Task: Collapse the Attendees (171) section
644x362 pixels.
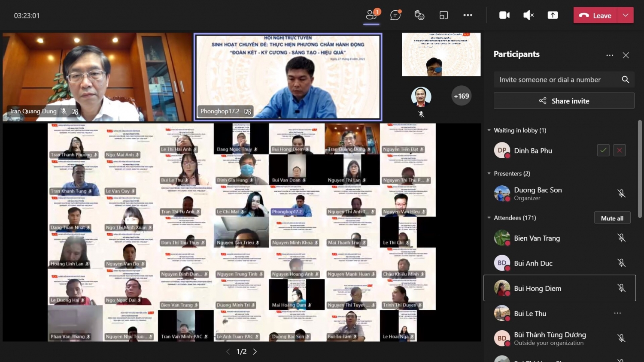Action: [489, 218]
